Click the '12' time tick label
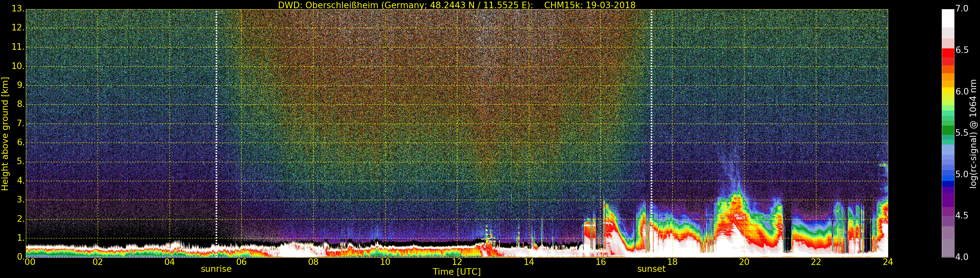The image size is (980, 278). click(457, 262)
